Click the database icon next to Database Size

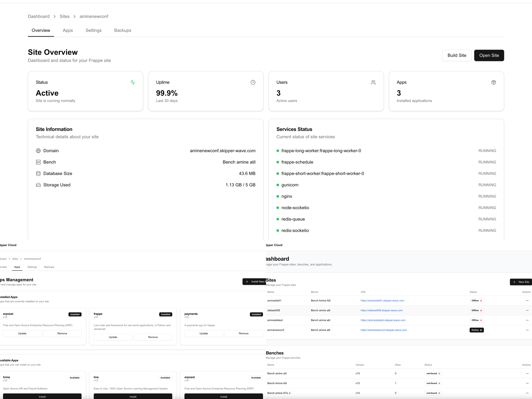pyautogui.click(x=38, y=173)
